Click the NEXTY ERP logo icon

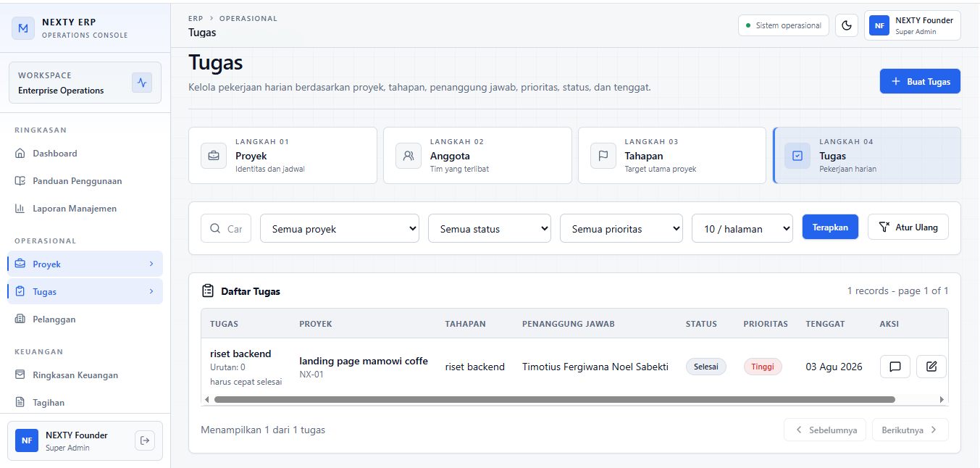(x=23, y=28)
